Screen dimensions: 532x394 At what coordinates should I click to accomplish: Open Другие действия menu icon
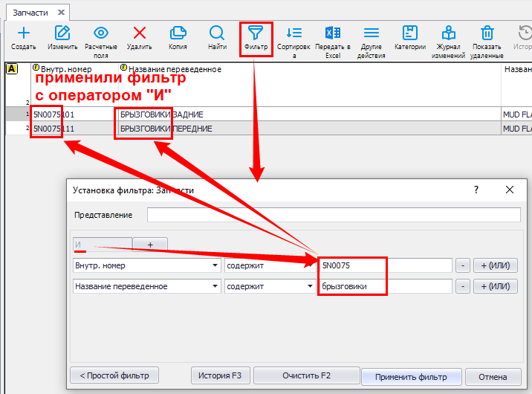[371, 33]
